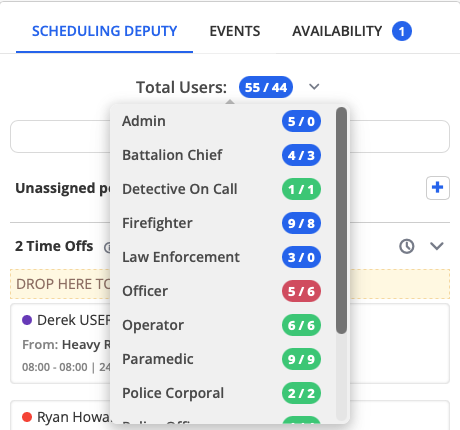460x430 pixels.
Task: Toggle the Total Users dropdown chevron
Action: tap(314, 87)
